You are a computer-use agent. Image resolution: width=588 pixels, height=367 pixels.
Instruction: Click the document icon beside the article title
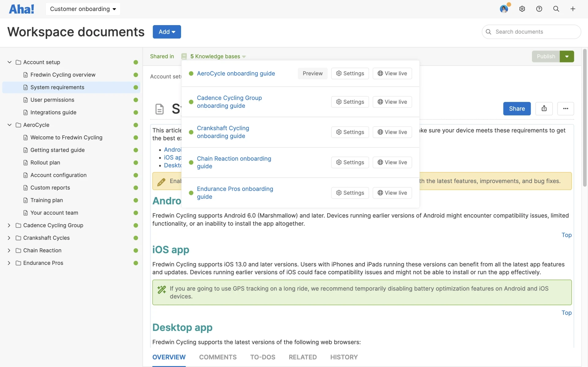click(160, 109)
